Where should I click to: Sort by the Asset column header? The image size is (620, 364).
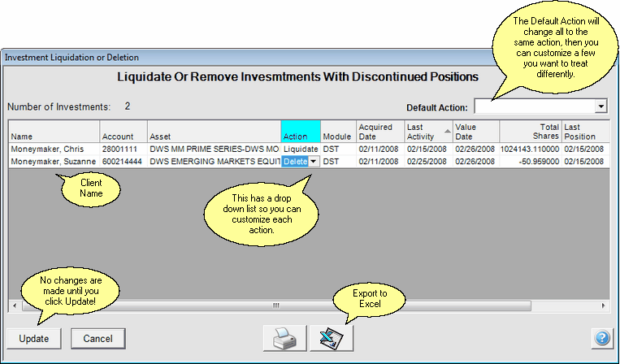(x=214, y=132)
